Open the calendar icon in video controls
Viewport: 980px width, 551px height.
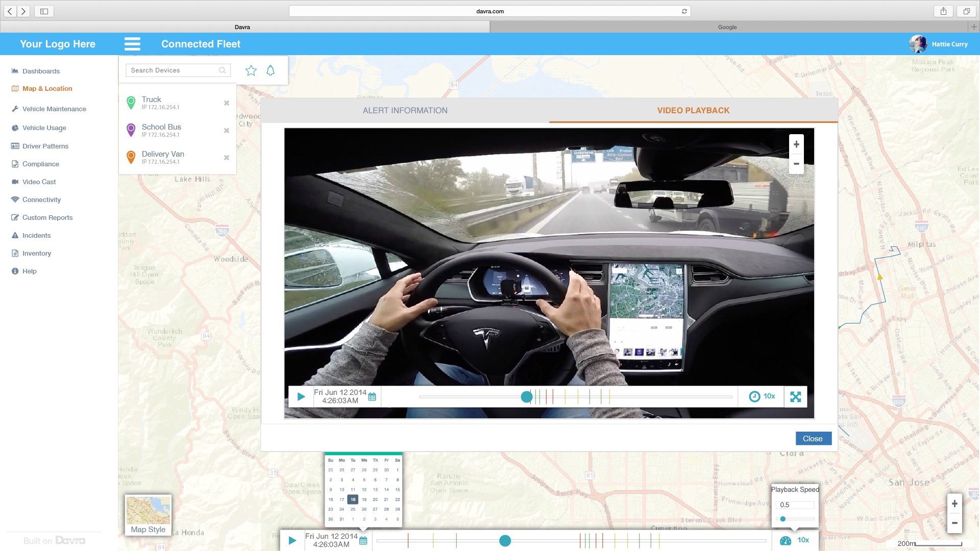[x=372, y=397]
